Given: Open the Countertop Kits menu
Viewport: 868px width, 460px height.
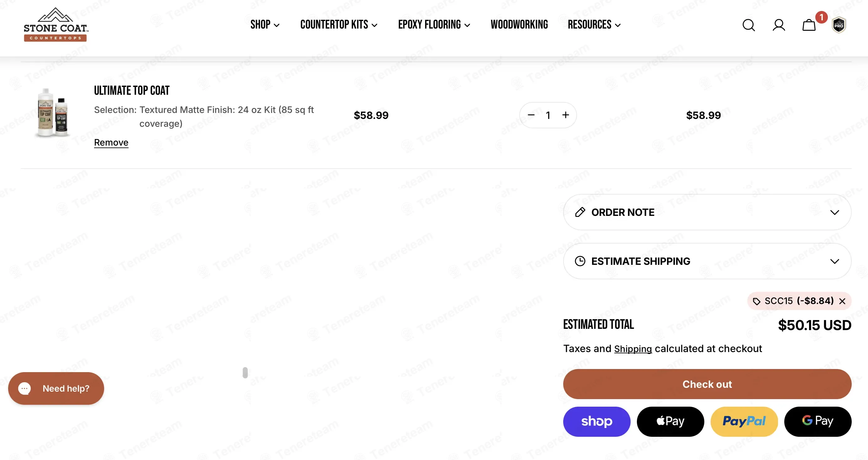Looking at the screenshot, I should 338,24.
